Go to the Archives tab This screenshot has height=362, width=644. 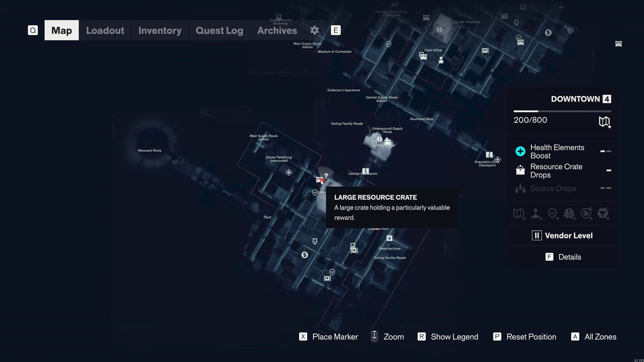[277, 31]
